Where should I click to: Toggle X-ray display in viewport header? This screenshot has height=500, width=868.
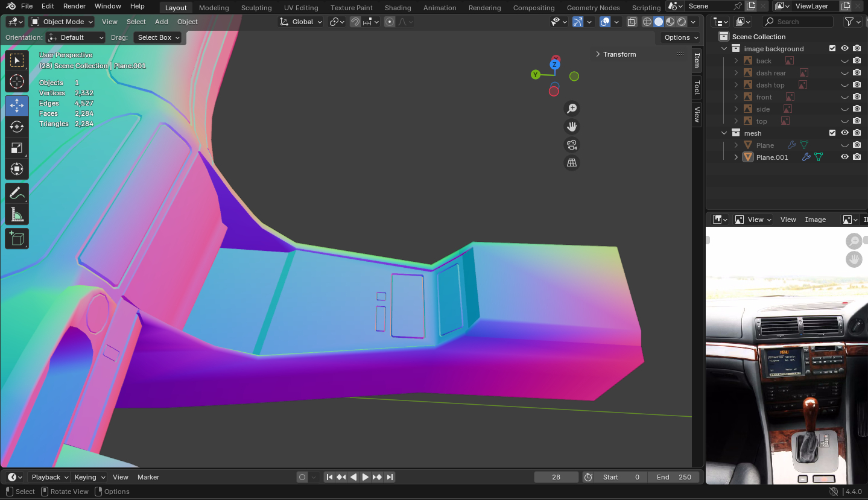[632, 22]
